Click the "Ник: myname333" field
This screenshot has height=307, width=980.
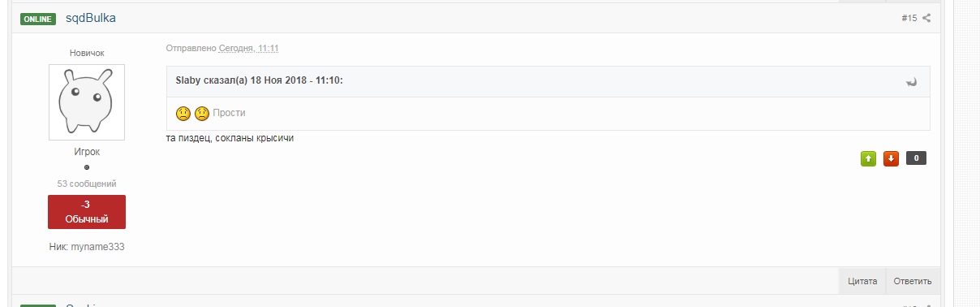click(x=87, y=246)
